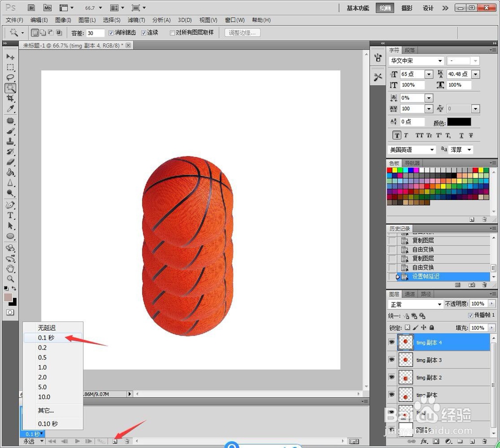Viewport: 500px width, 448px height.
Task: Click the 容差 tolerance input field
Action: 95,33
